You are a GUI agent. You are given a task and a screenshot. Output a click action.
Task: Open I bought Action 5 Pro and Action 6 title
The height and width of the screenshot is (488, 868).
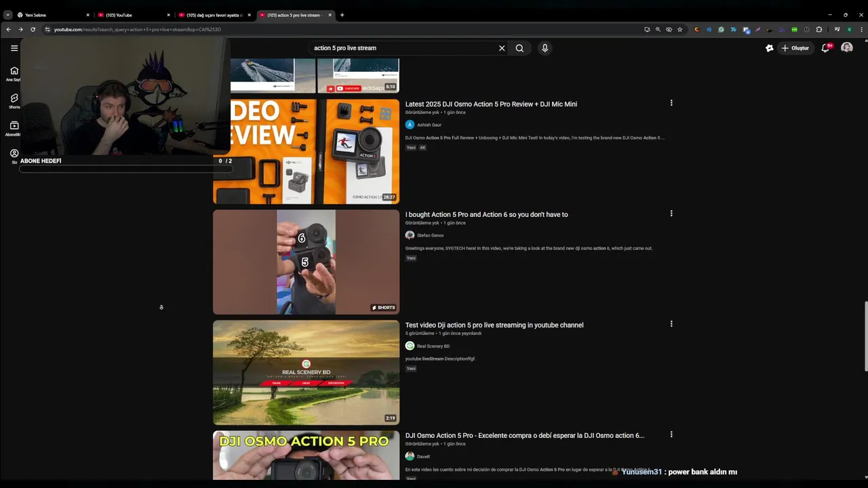coord(486,215)
